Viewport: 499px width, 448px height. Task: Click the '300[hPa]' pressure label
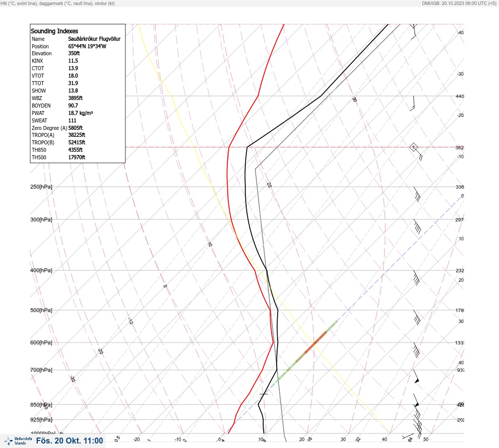tap(41, 220)
